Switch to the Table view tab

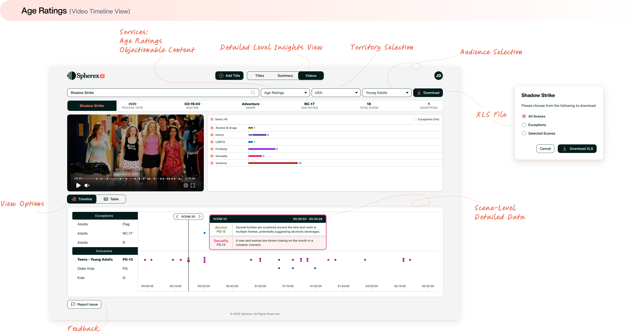pos(111,199)
